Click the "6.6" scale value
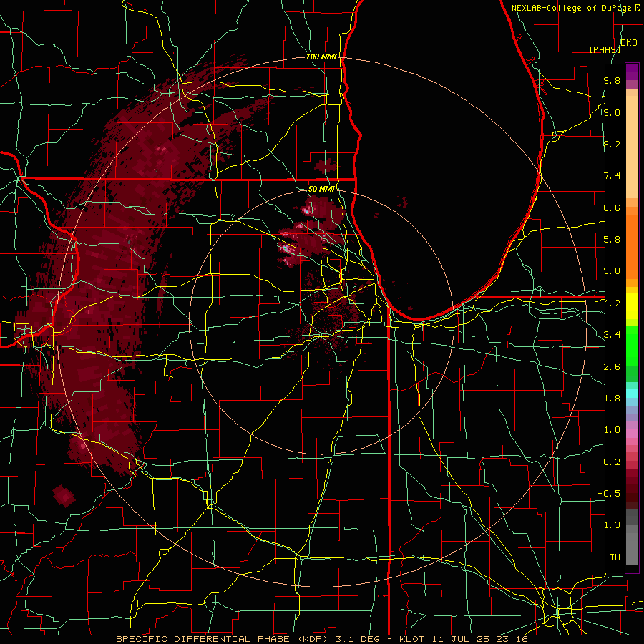Screen dimensions: 644x644 (612, 208)
